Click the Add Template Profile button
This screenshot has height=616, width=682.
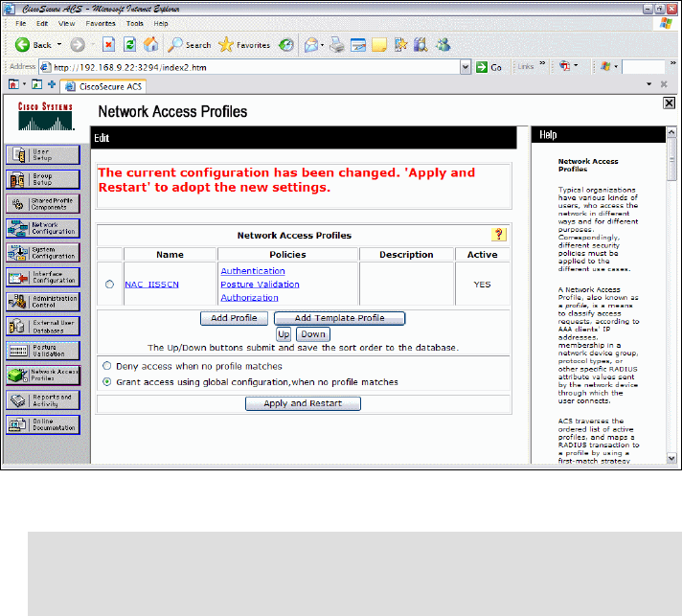point(340,318)
